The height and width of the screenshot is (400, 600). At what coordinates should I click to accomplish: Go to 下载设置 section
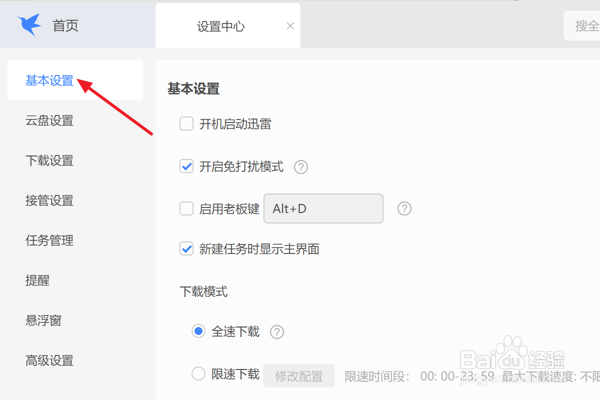click(50, 161)
